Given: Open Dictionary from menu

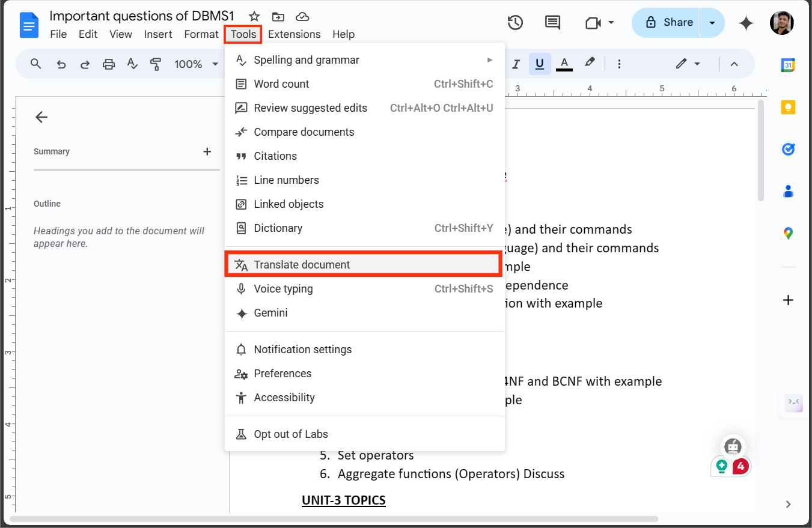Looking at the screenshot, I should tap(365, 228).
